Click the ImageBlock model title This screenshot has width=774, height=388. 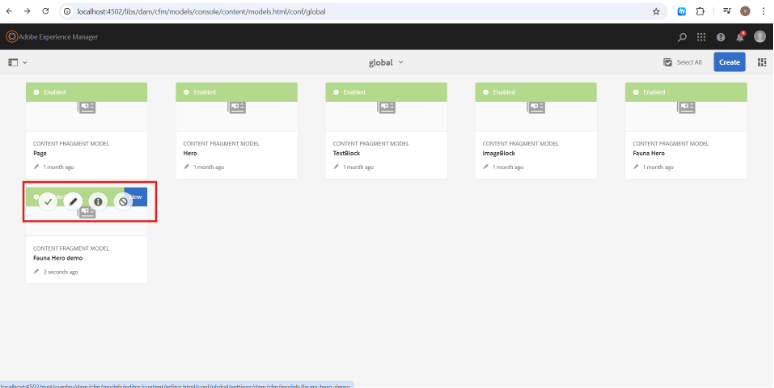click(x=499, y=154)
